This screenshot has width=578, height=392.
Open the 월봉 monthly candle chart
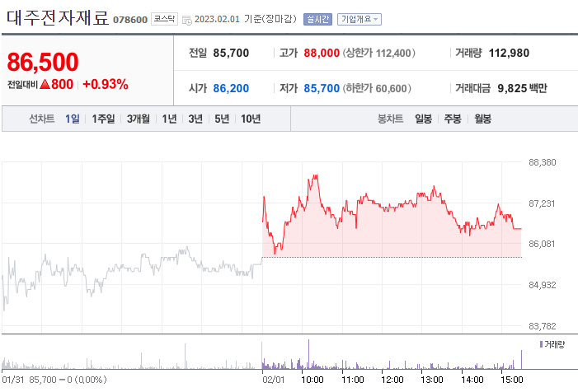482,119
